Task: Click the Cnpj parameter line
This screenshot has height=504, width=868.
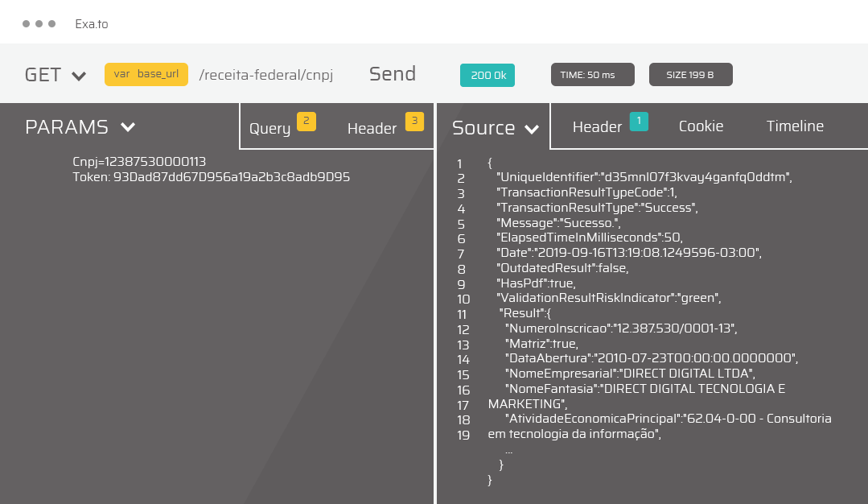Action: coord(139,162)
